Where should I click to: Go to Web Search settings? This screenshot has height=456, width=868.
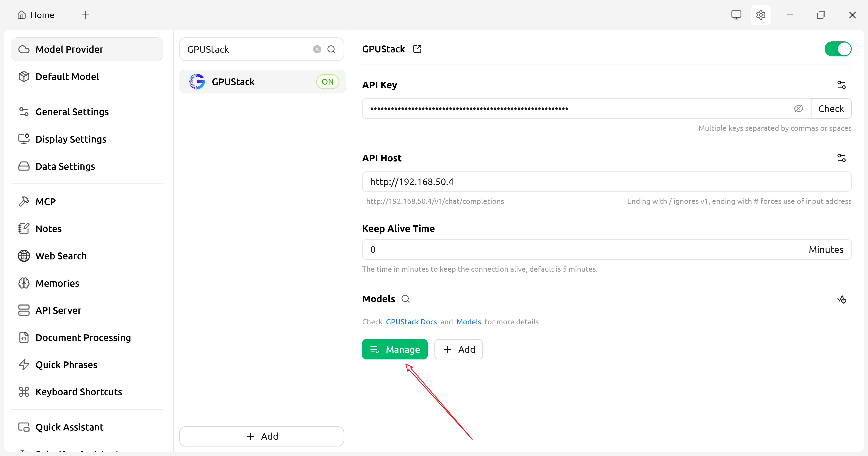tap(61, 256)
